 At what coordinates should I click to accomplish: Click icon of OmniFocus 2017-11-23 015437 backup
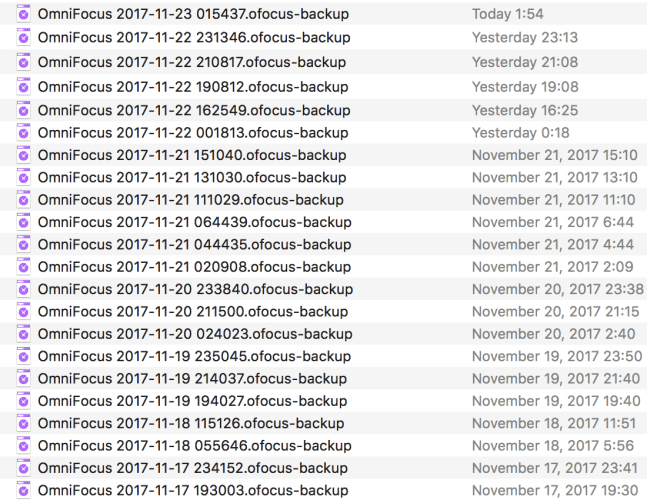pos(24,14)
